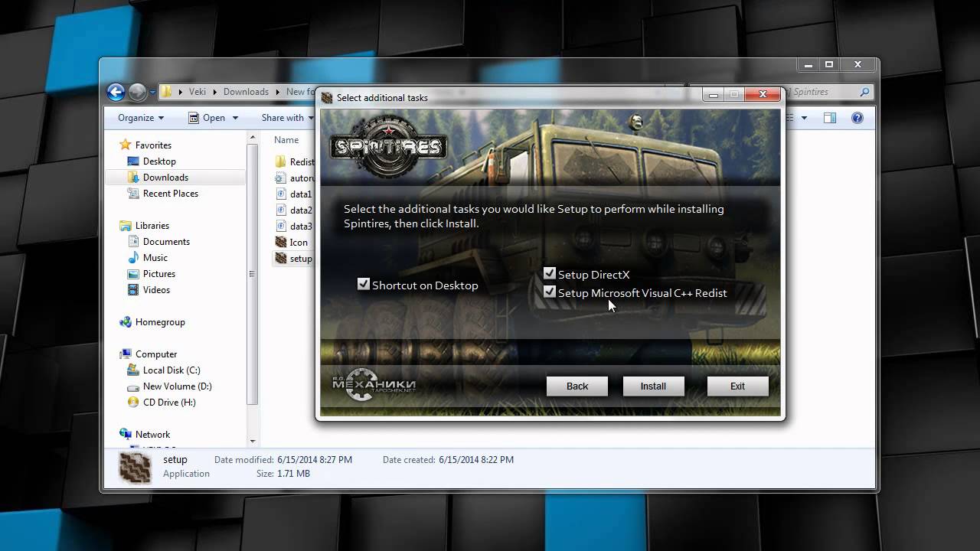Screen dimensions: 980x551
Task: Click Downloads in the address breadcrumb
Action: coord(246,92)
